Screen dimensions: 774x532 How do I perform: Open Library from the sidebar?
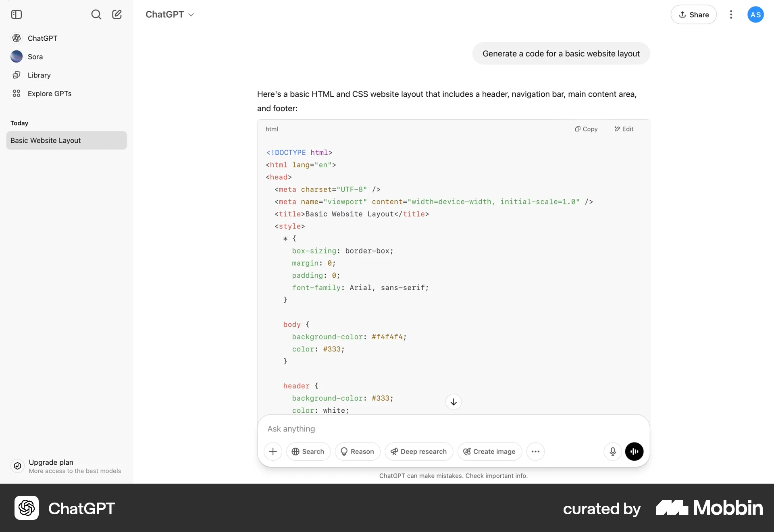click(39, 75)
